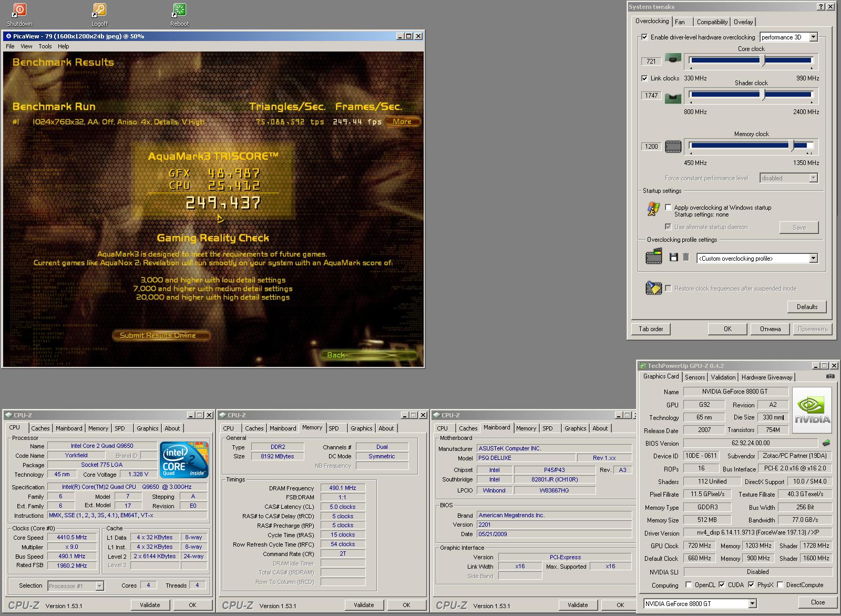The image size is (841, 616).
Task: Click the Отмена cancel button
Action: pos(770,329)
